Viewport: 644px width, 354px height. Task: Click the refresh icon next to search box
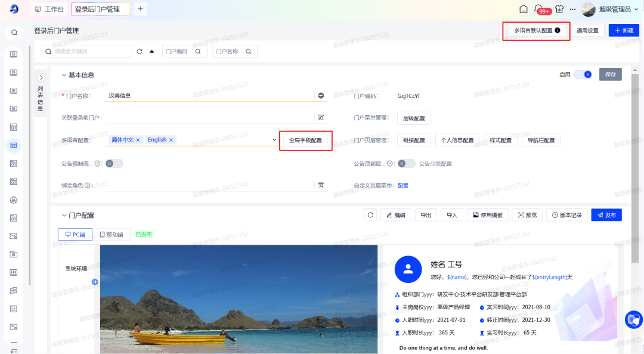[x=140, y=51]
